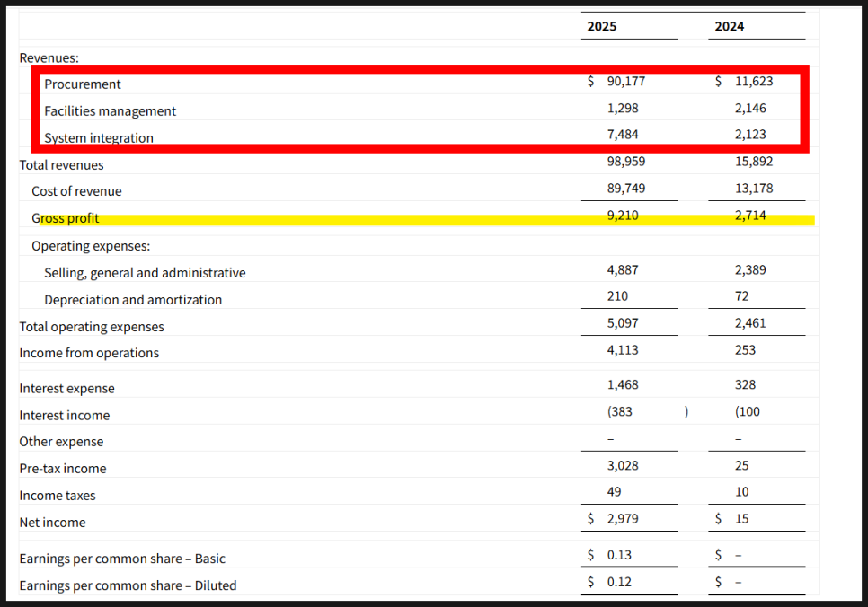Click the Income taxes label
Image resolution: width=868 pixels, height=607 pixels.
[58, 496]
